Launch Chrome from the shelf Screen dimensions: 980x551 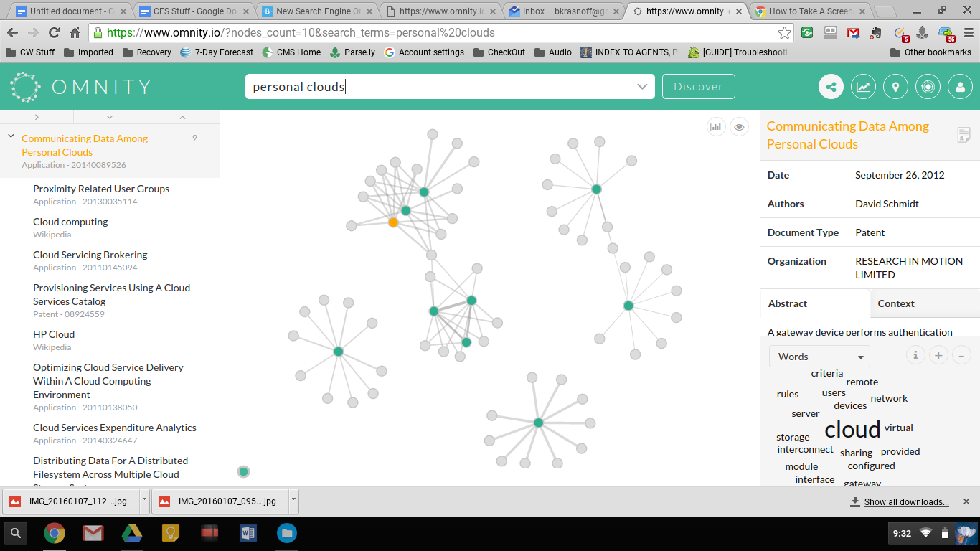coord(55,533)
